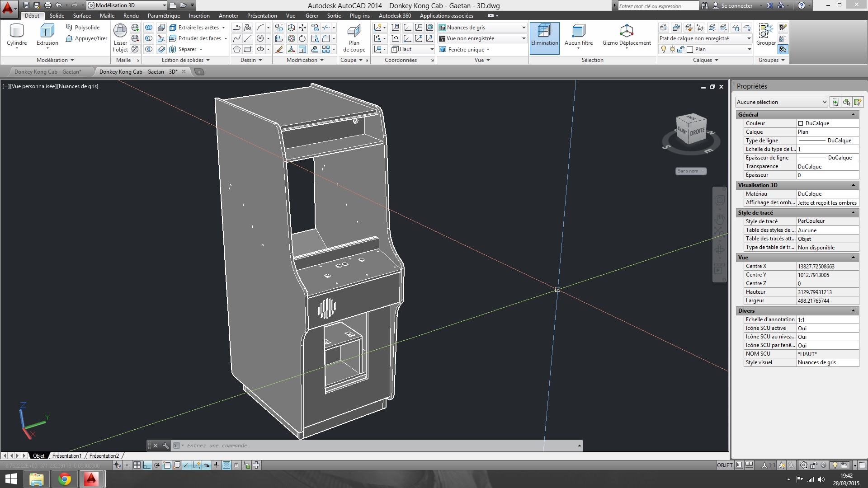Toggle polar tracking in status bar
868x488 pixels.
[157, 465]
